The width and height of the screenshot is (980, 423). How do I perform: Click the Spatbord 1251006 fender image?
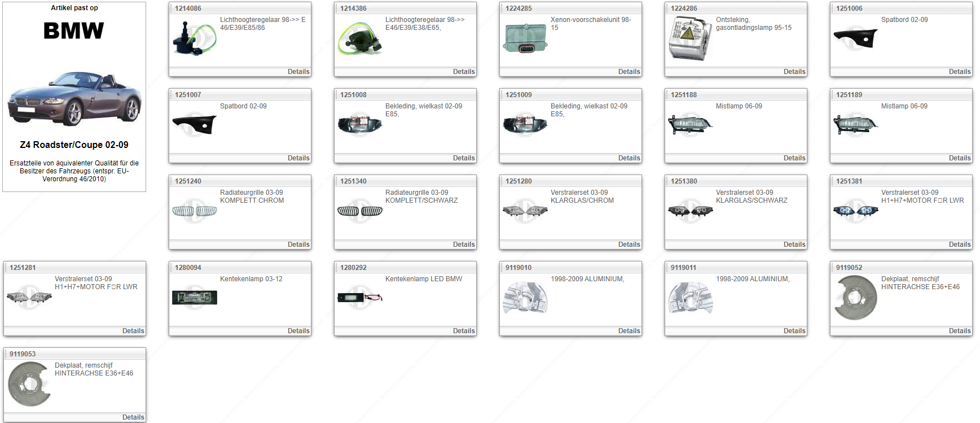tap(855, 38)
